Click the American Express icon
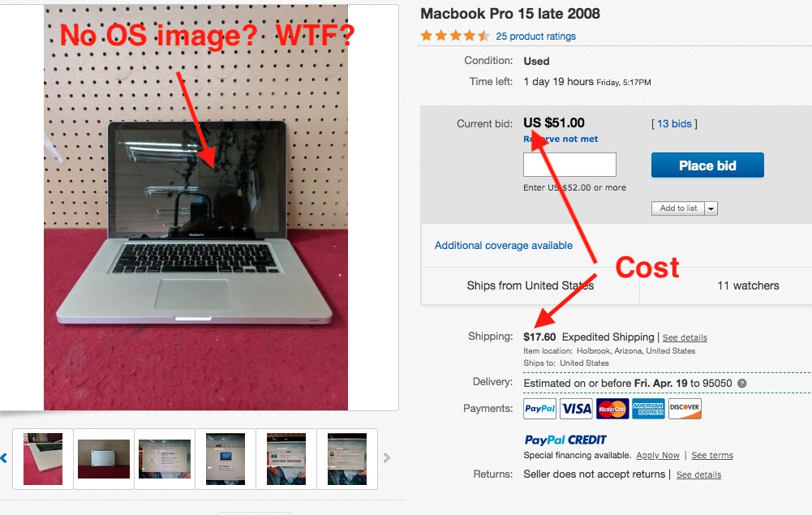Image resolution: width=812 pixels, height=515 pixels. click(648, 409)
